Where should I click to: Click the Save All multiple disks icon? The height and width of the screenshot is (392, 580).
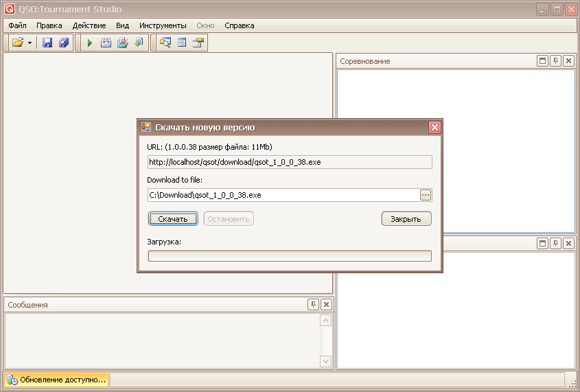(x=64, y=43)
